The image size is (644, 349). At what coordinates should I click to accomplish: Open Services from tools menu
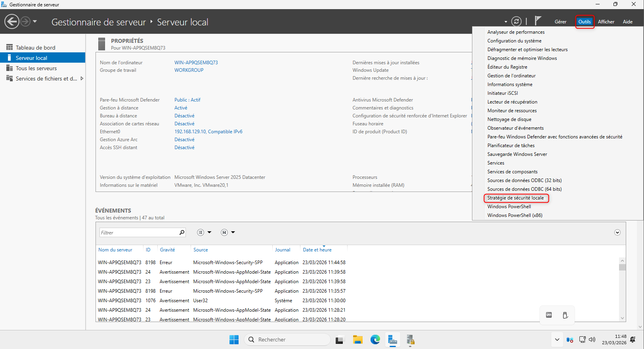point(496,163)
